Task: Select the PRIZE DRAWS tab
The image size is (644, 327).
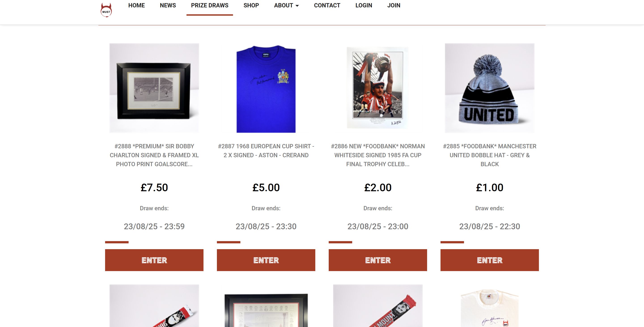Action: 210,5
